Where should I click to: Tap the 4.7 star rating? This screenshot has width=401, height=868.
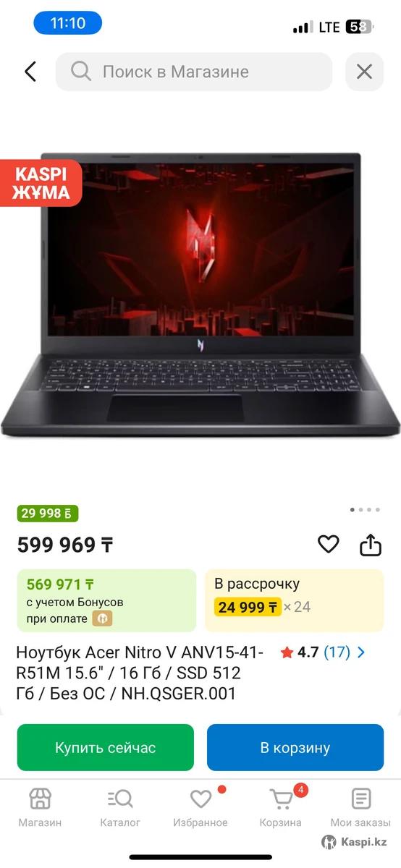tap(300, 652)
